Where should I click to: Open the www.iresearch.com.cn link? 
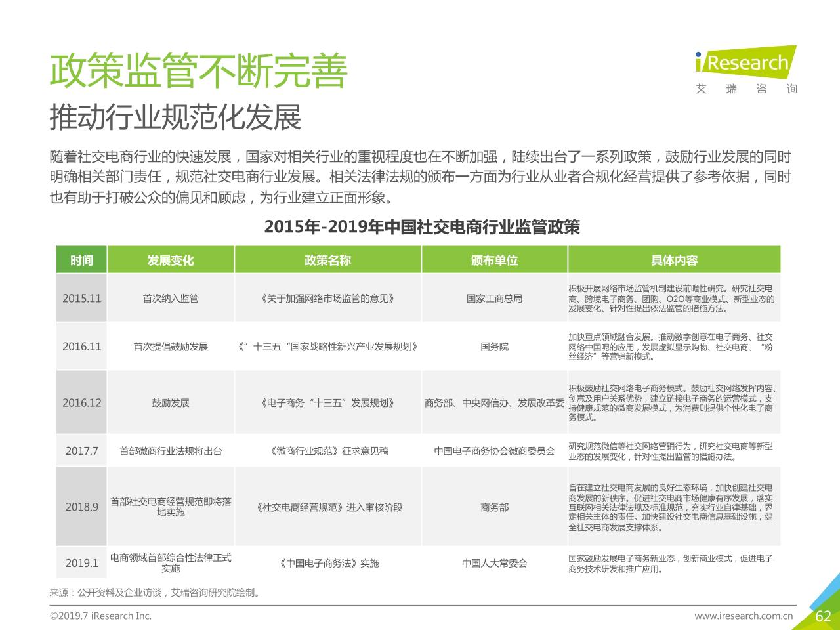(x=744, y=616)
